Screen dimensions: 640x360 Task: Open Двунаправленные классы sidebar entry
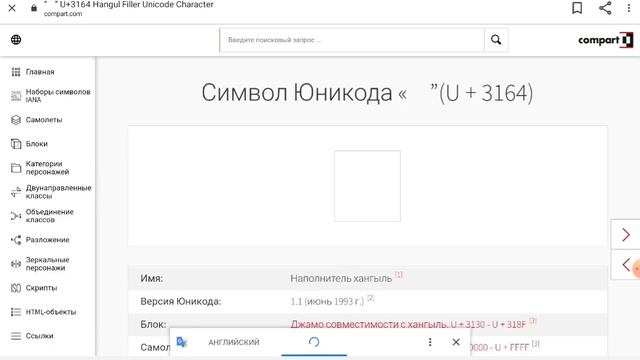click(x=58, y=192)
